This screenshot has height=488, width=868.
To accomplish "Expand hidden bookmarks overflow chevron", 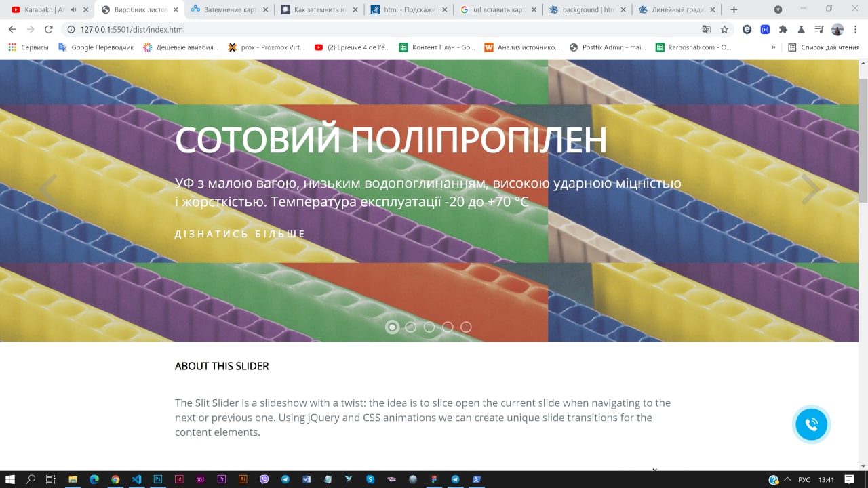I will click(x=773, y=47).
